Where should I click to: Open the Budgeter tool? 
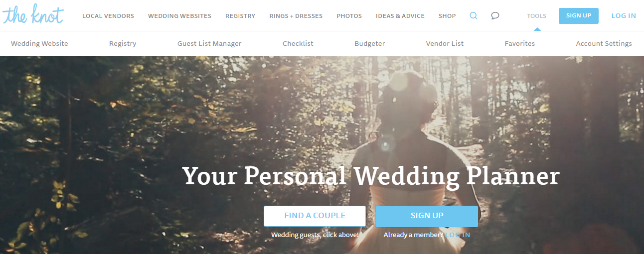370,43
